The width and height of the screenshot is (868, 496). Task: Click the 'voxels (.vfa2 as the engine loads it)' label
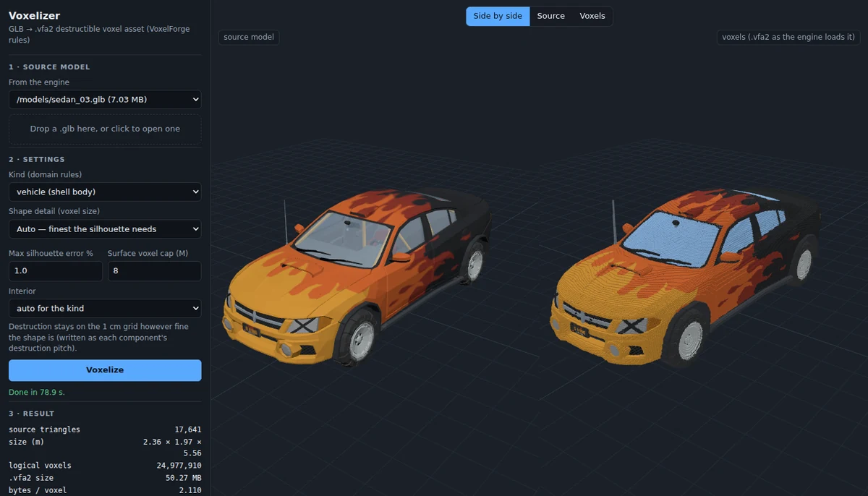pos(788,37)
